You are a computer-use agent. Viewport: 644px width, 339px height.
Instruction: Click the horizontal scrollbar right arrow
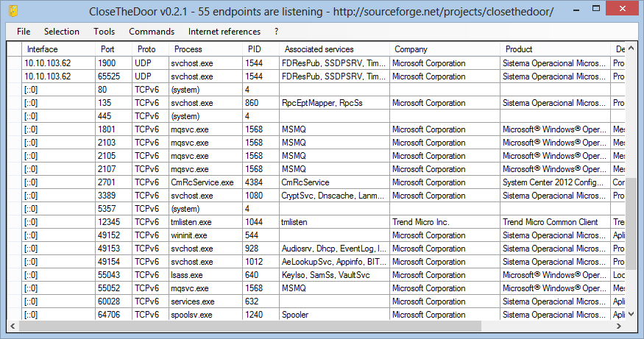(619, 326)
